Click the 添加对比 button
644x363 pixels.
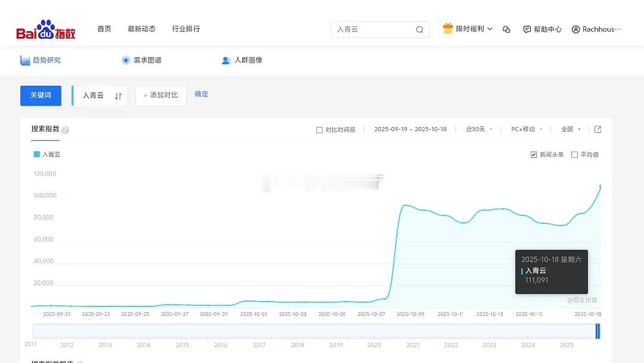coord(160,96)
